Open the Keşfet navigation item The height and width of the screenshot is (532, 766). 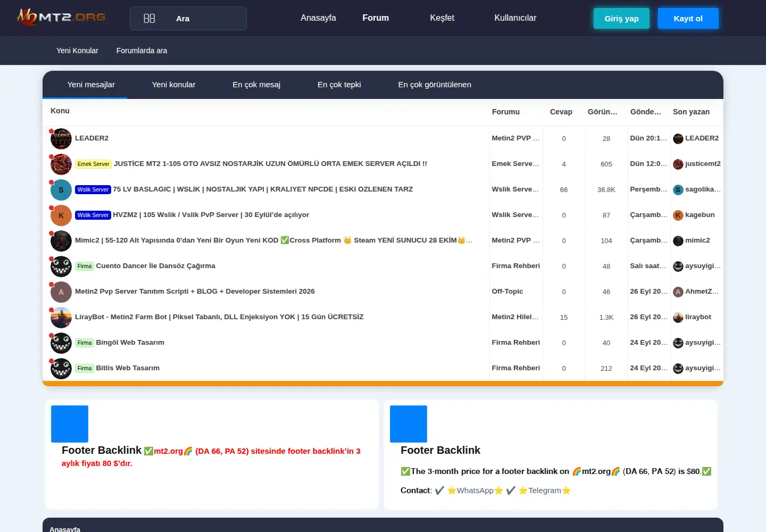point(442,18)
